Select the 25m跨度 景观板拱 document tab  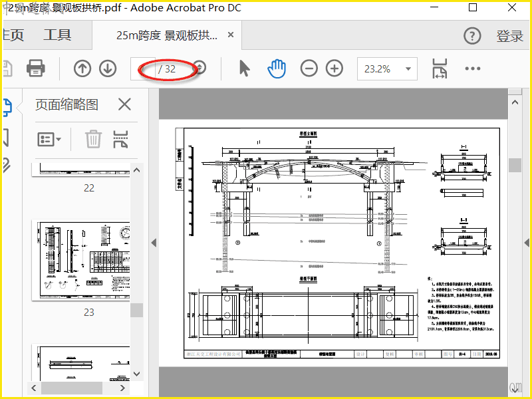click(167, 35)
